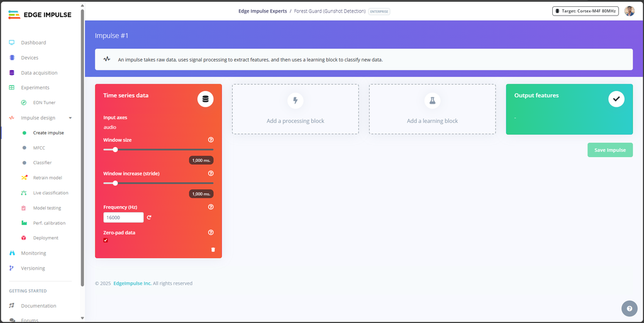This screenshot has width=644, height=323.
Task: Click Edge Impulse Experts breadcrumb link
Action: coord(262,11)
